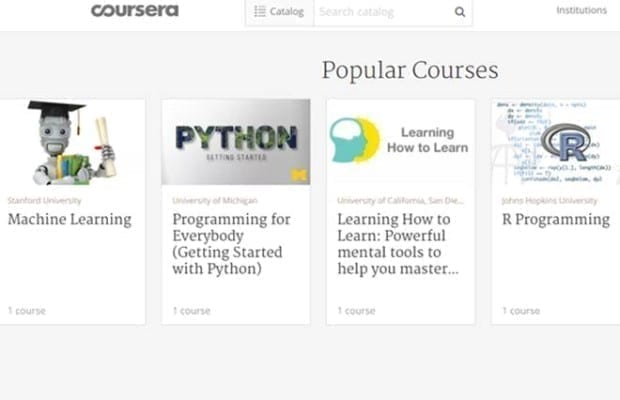Open the Institutions link

point(581,10)
